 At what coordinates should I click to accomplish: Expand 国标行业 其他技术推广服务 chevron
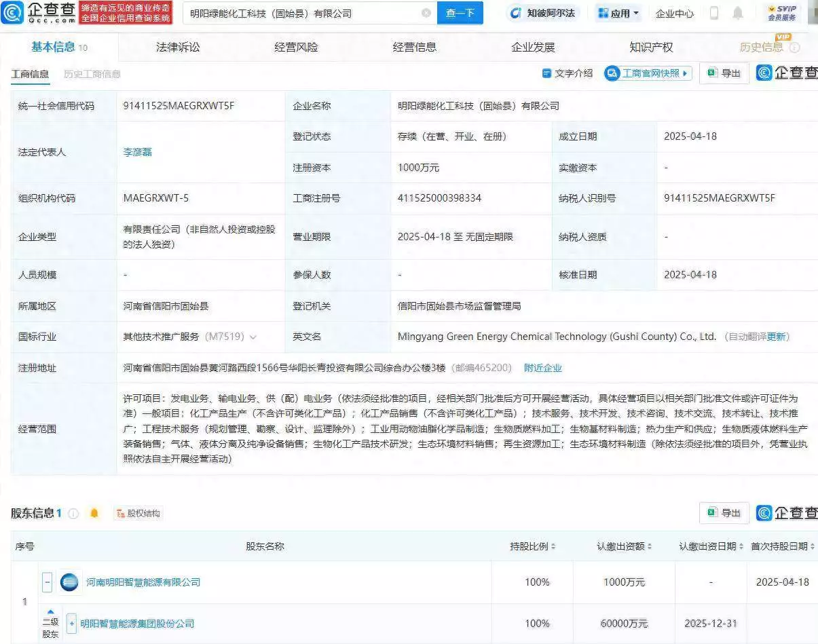(253, 337)
